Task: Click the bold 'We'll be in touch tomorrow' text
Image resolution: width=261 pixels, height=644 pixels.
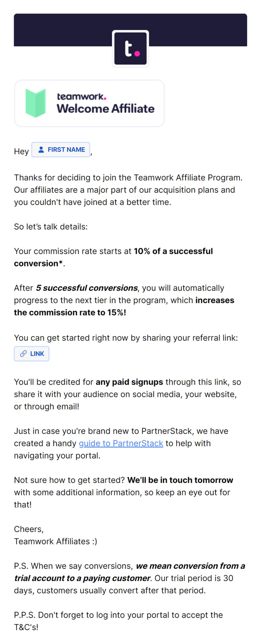Action: point(180,480)
